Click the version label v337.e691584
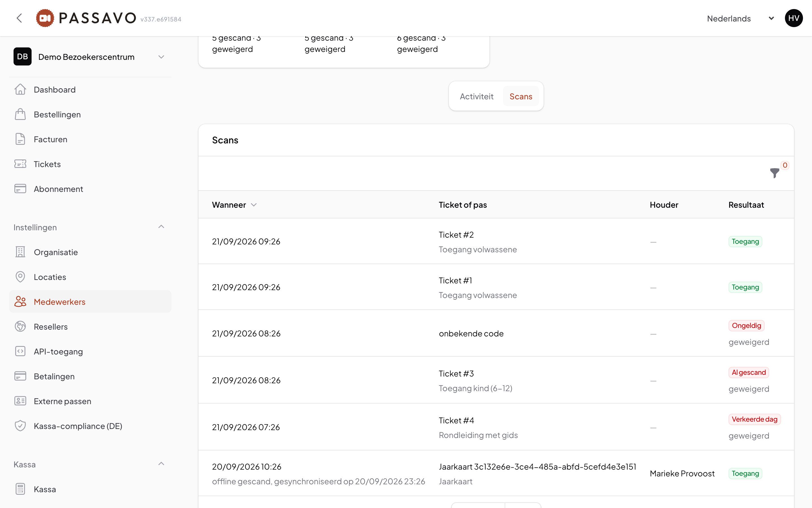Image resolution: width=812 pixels, height=508 pixels. [161, 19]
